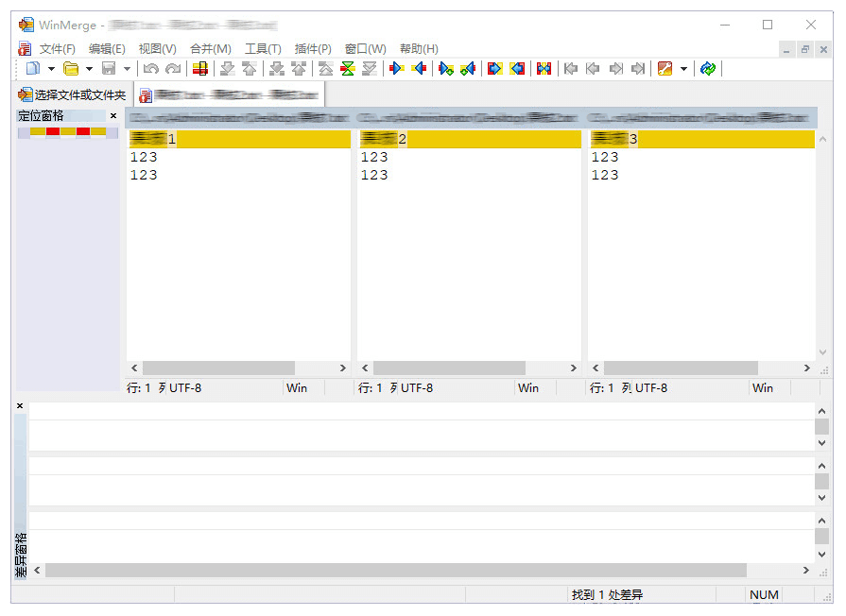Open the 合并(M) menu
The image size is (846, 616).
click(x=210, y=48)
